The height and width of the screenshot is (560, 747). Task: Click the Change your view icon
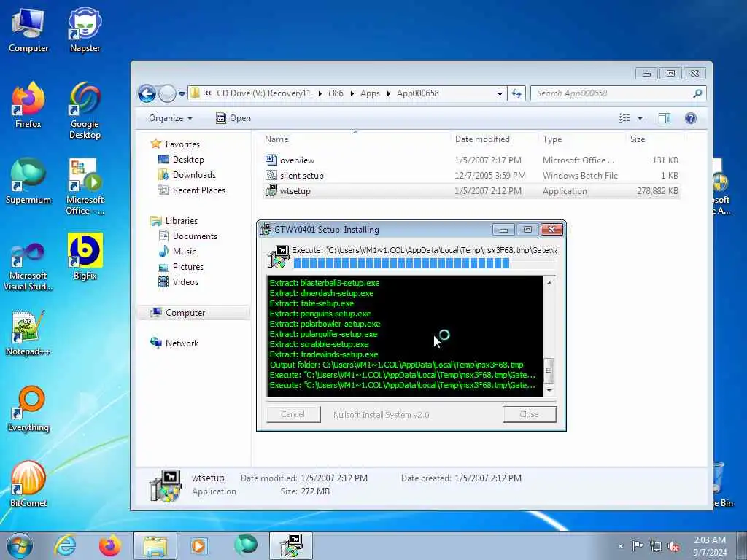click(x=624, y=118)
